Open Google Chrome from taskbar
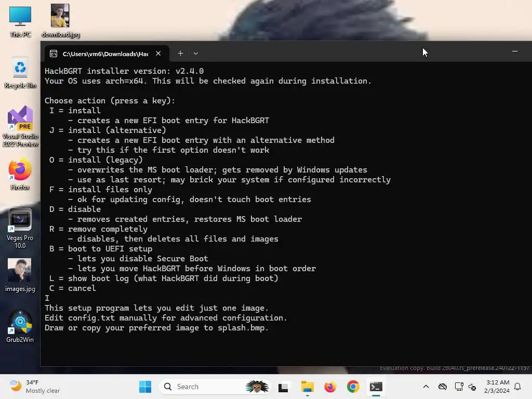 tap(353, 387)
